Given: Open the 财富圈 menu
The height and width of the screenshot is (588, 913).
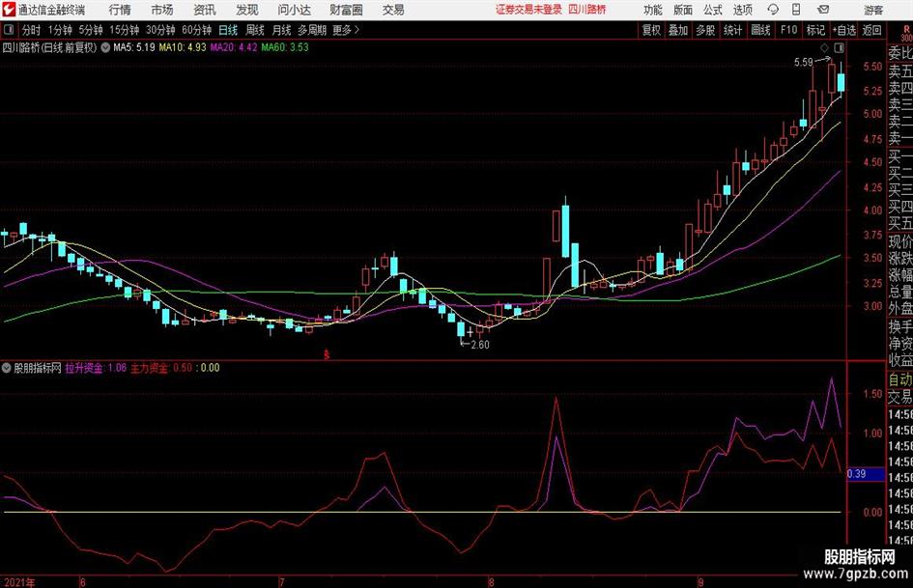Looking at the screenshot, I should tap(346, 10).
